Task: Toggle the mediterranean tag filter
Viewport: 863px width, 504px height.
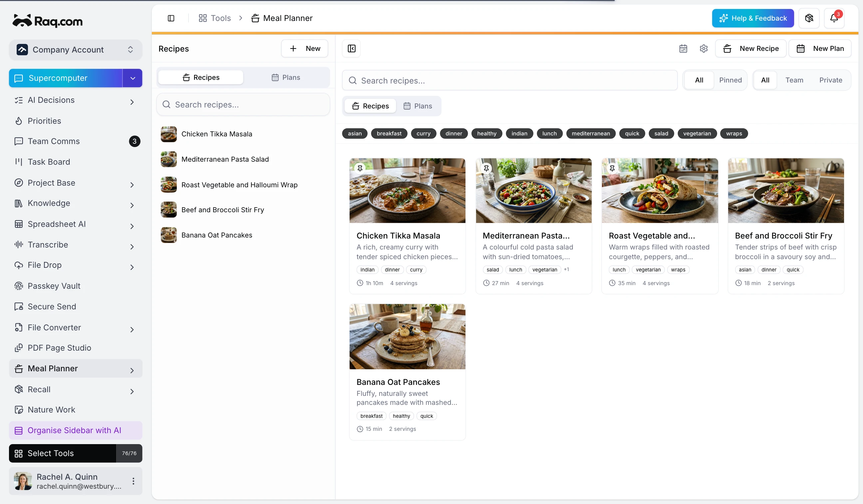Action: pos(591,133)
